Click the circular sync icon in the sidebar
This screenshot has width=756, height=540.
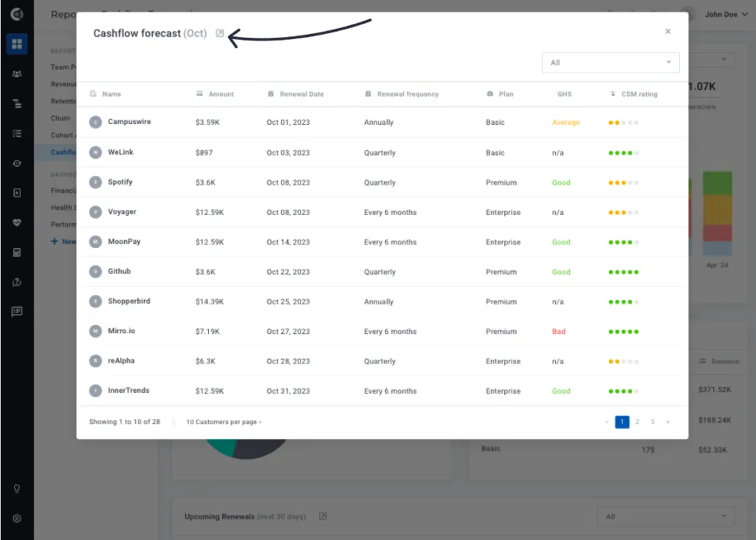pos(17,163)
